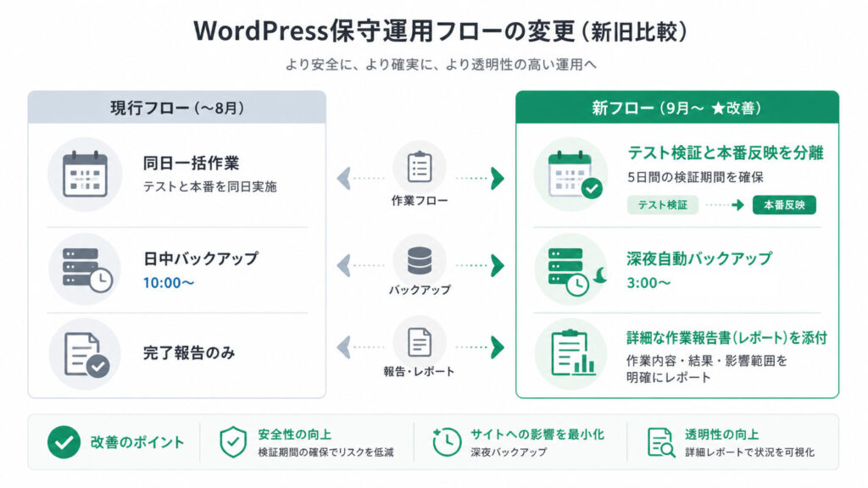868x488 pixels.
Task: Click the database icon above バックアップ label
Action: click(419, 261)
